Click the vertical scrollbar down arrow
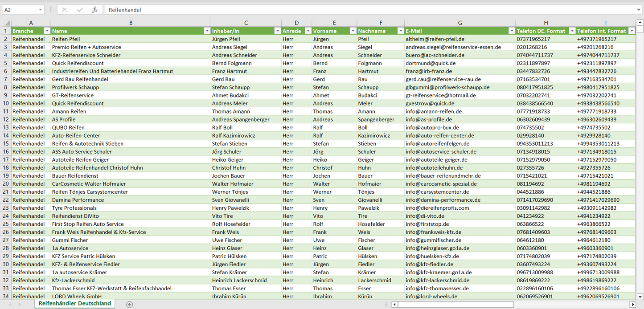Image resolution: width=644 pixels, height=309 pixels. point(640,296)
